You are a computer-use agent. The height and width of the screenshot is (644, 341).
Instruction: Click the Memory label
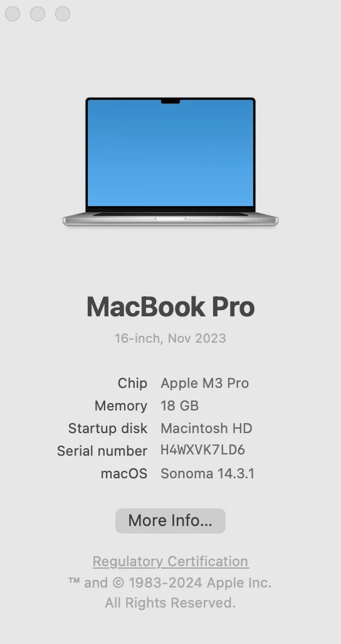[x=120, y=405]
